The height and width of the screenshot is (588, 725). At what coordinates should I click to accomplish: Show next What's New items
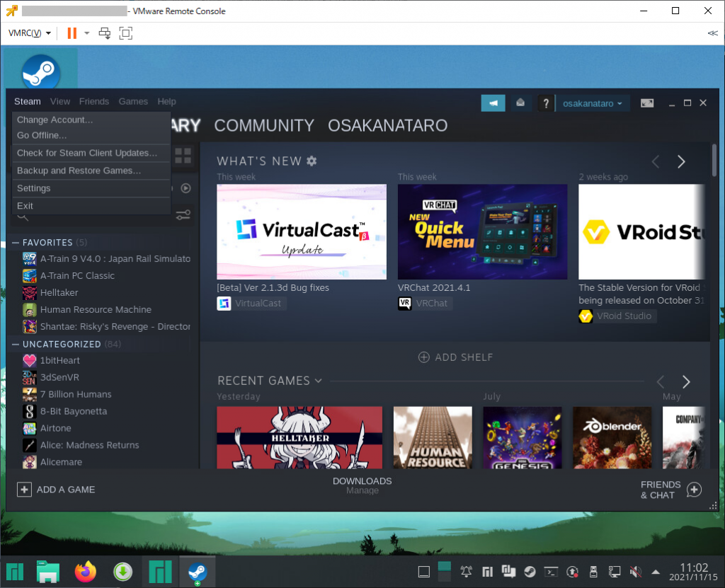(681, 162)
